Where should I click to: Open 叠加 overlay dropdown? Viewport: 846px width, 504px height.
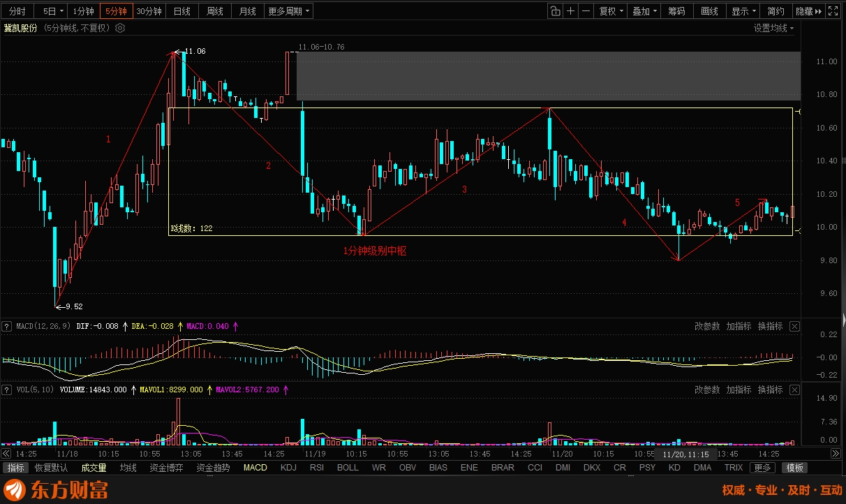click(644, 11)
